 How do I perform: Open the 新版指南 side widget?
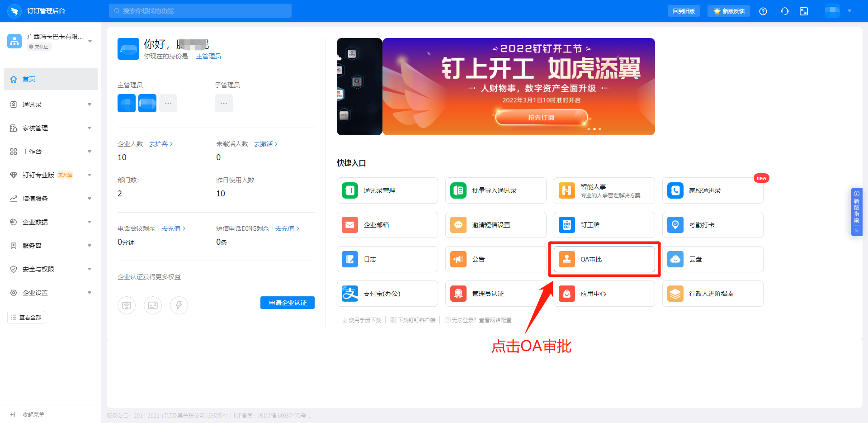[x=856, y=207]
